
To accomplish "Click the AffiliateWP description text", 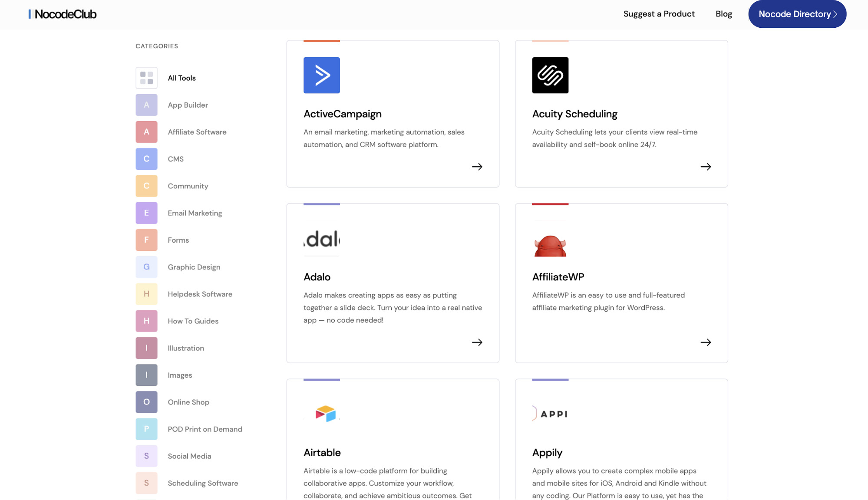I will coord(608,301).
